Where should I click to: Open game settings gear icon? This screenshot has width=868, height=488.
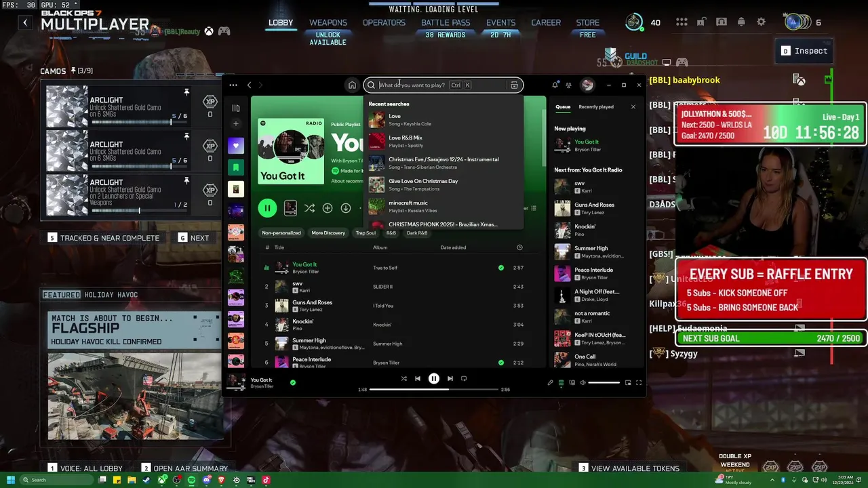(x=761, y=22)
